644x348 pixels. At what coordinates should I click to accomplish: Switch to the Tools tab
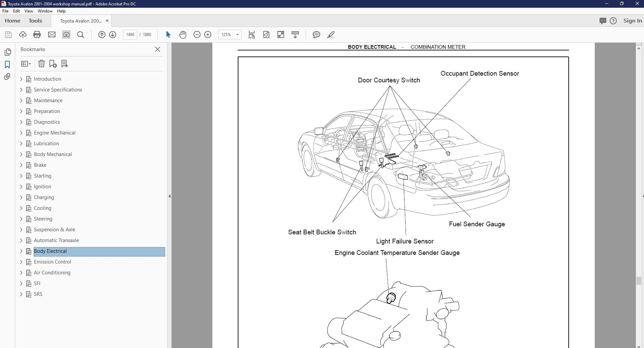coord(35,21)
